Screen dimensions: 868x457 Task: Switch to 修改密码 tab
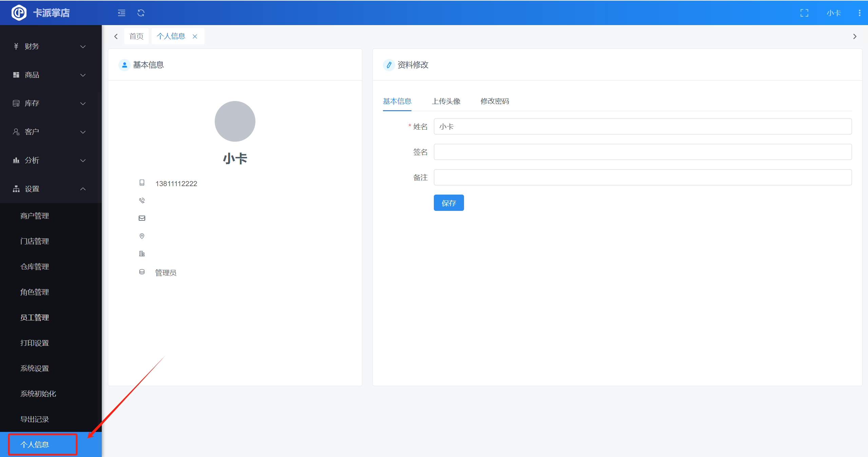point(495,101)
